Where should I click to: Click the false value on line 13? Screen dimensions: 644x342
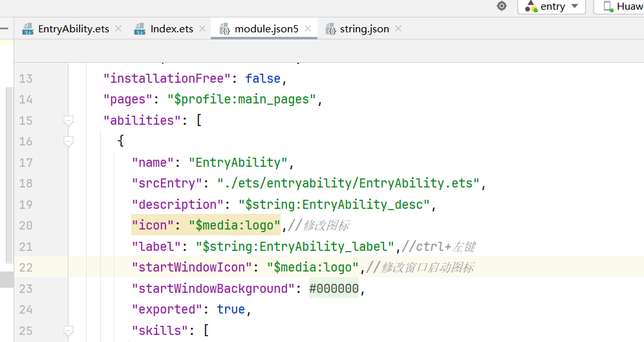pyautogui.click(x=263, y=78)
